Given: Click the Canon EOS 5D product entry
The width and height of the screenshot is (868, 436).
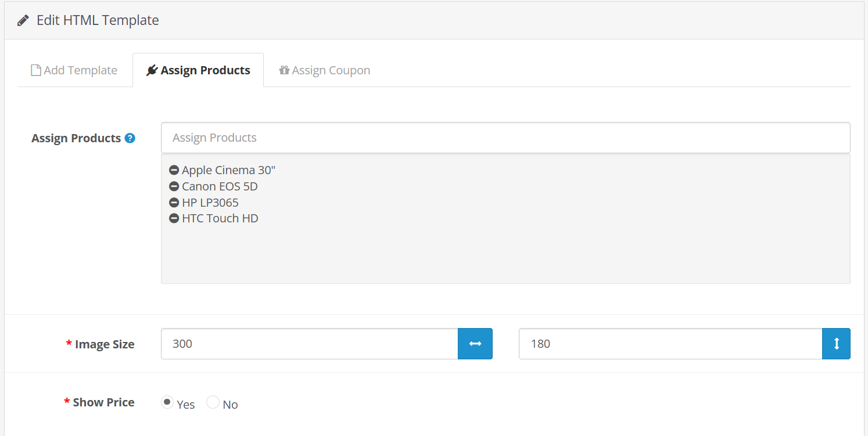Looking at the screenshot, I should [220, 186].
